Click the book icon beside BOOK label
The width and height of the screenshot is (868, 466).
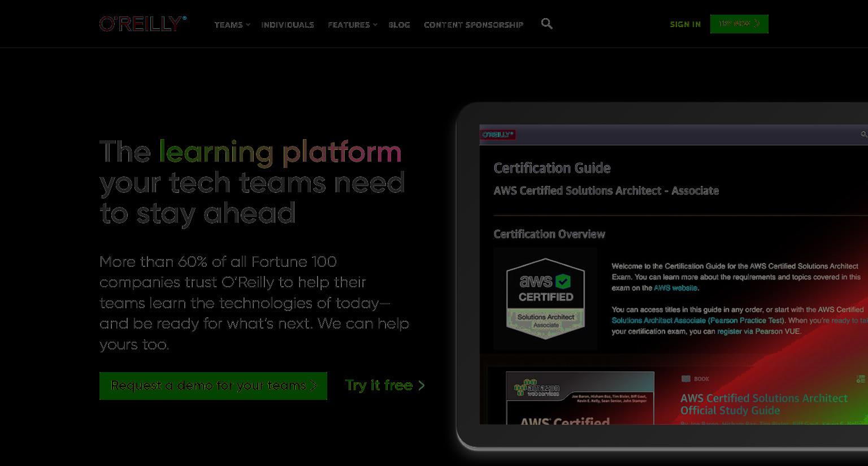686,379
